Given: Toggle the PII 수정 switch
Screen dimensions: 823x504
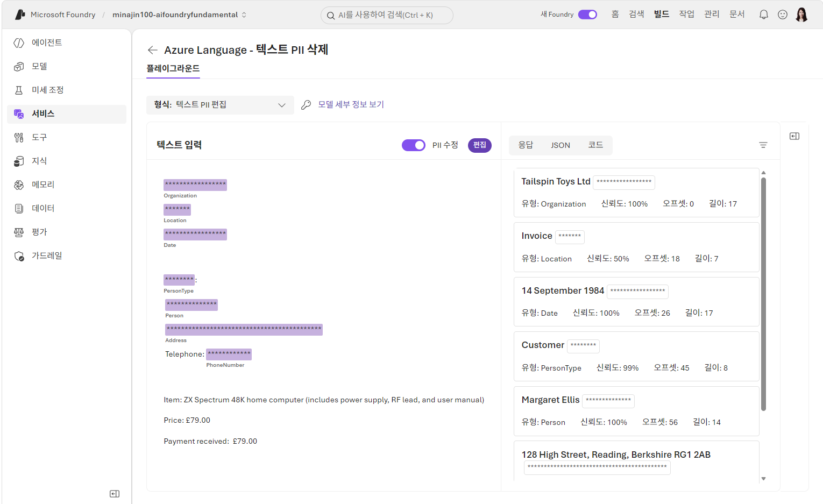Looking at the screenshot, I should pyautogui.click(x=414, y=145).
